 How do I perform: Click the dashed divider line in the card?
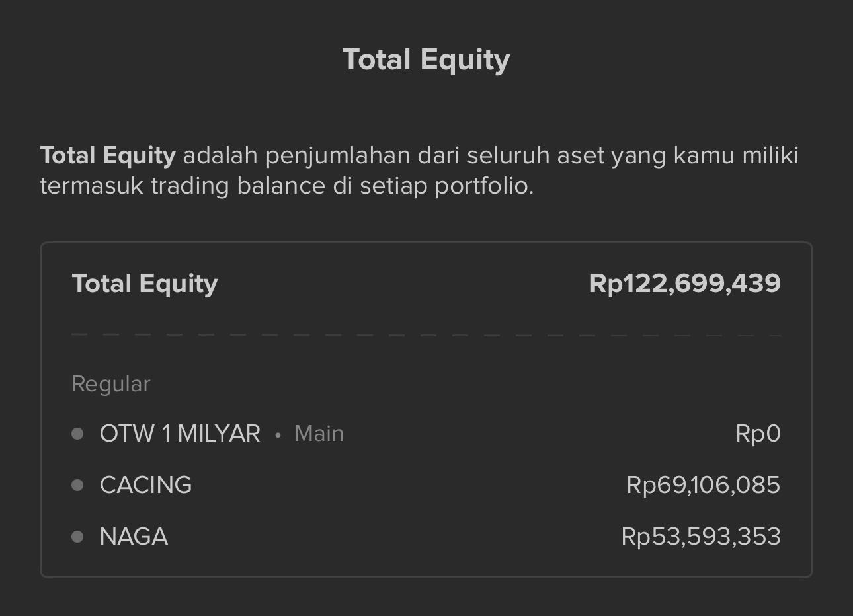(x=426, y=335)
